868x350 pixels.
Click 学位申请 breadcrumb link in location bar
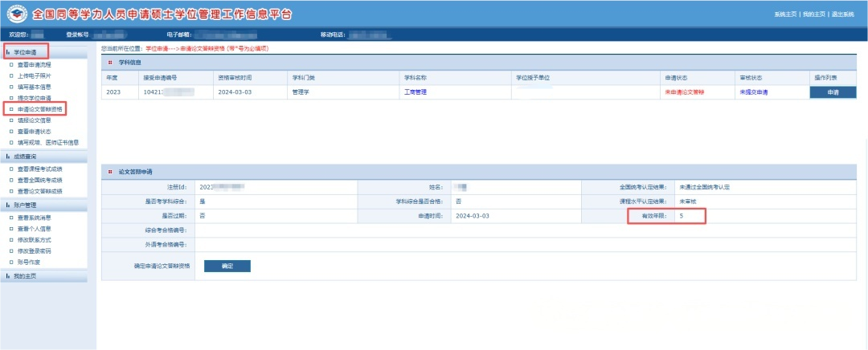158,49
